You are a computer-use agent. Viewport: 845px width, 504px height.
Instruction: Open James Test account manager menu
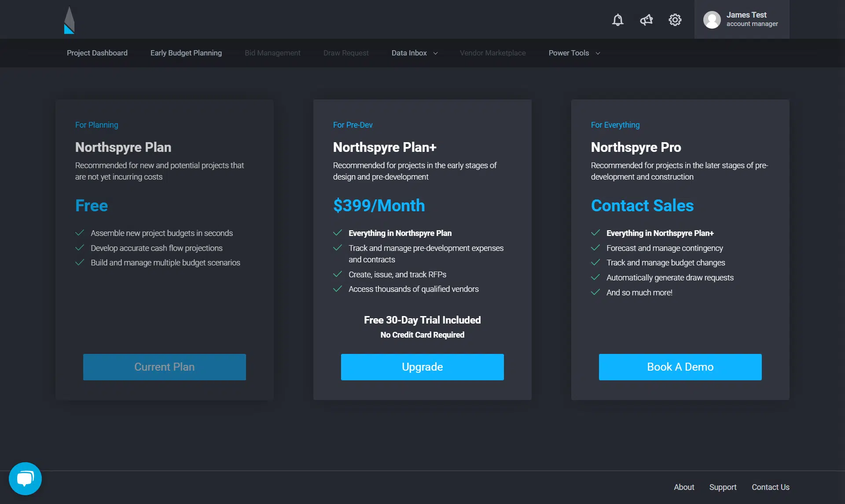pos(742,19)
